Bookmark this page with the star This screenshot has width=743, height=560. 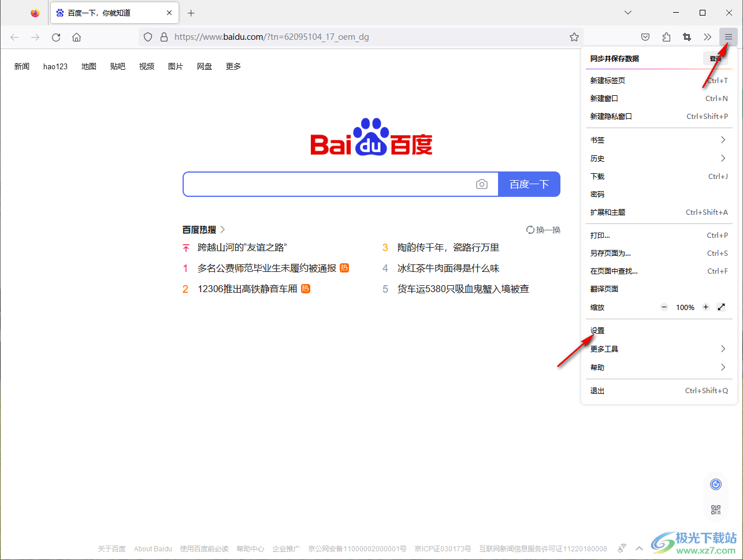[x=574, y=37]
